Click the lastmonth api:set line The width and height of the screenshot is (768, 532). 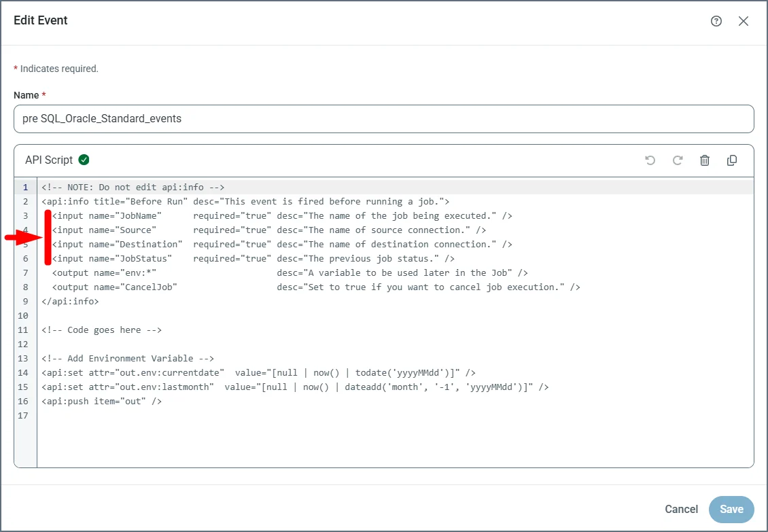coord(295,387)
